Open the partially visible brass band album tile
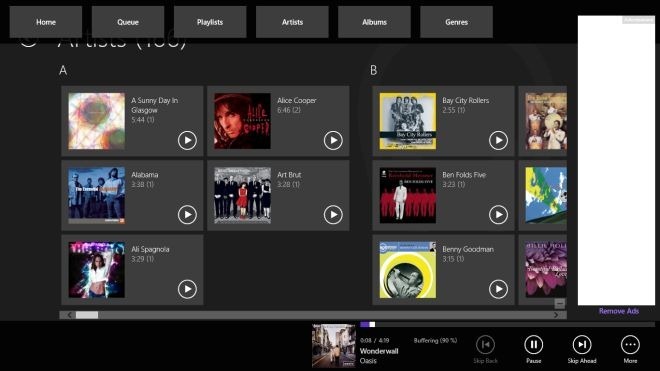660x371 pixels. pyautogui.click(x=543, y=121)
